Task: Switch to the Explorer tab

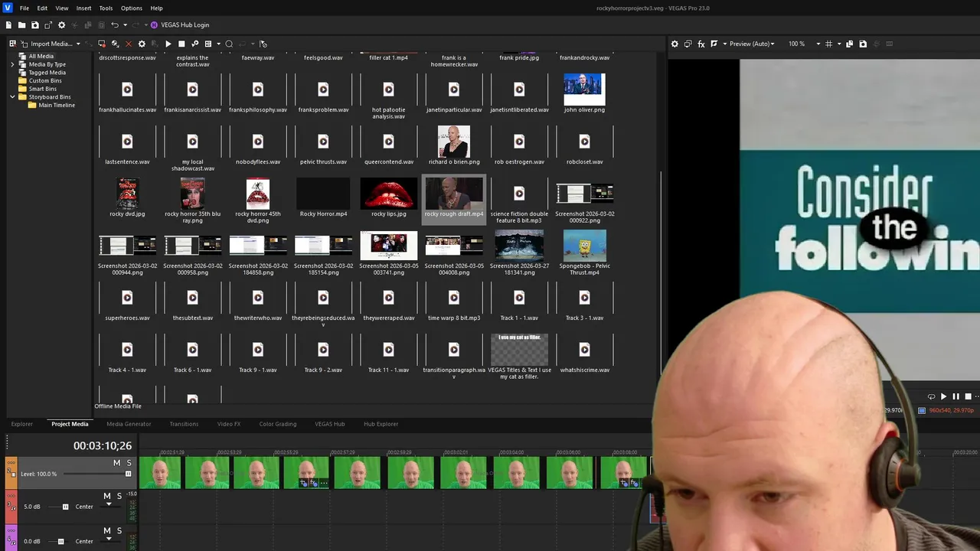Action: (21, 424)
